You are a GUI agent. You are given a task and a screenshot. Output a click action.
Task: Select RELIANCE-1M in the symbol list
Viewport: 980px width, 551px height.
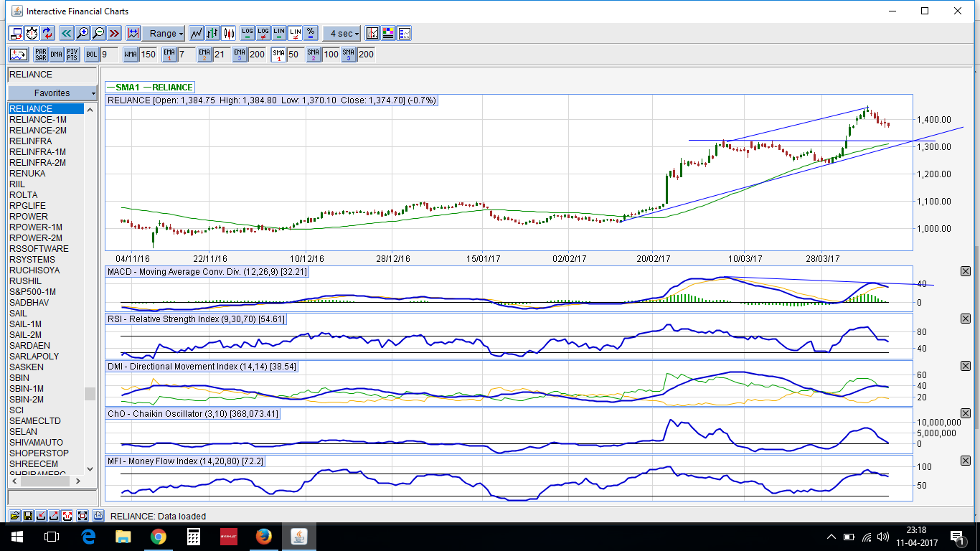coord(46,120)
